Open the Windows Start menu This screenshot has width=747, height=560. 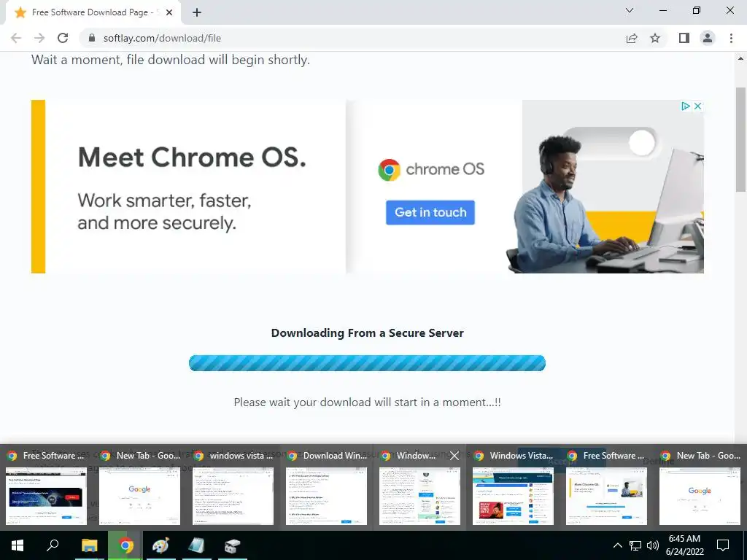pos(18,545)
